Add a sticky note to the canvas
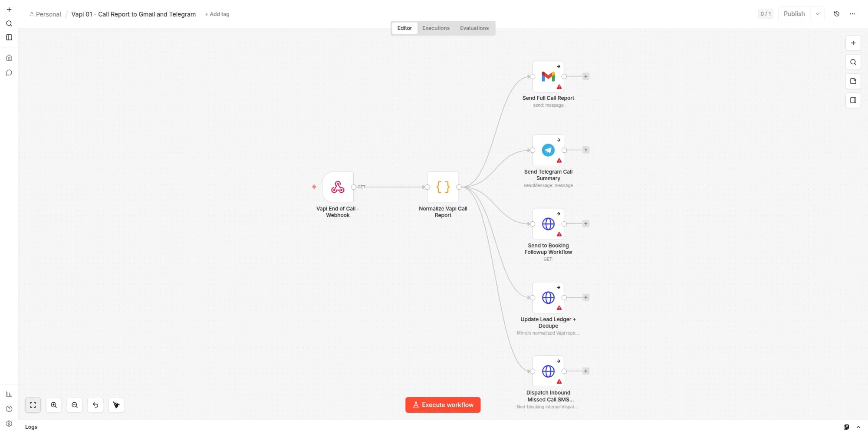The image size is (868, 434). pyautogui.click(x=853, y=81)
